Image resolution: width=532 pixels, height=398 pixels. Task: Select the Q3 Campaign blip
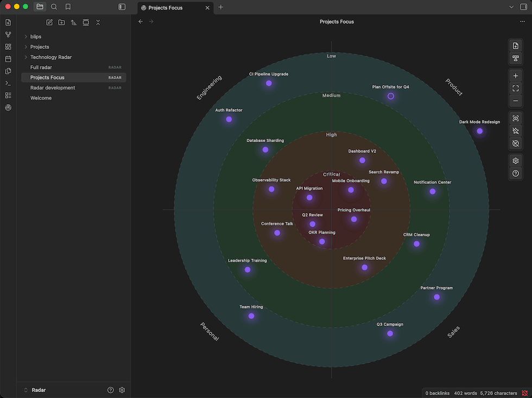click(390, 333)
